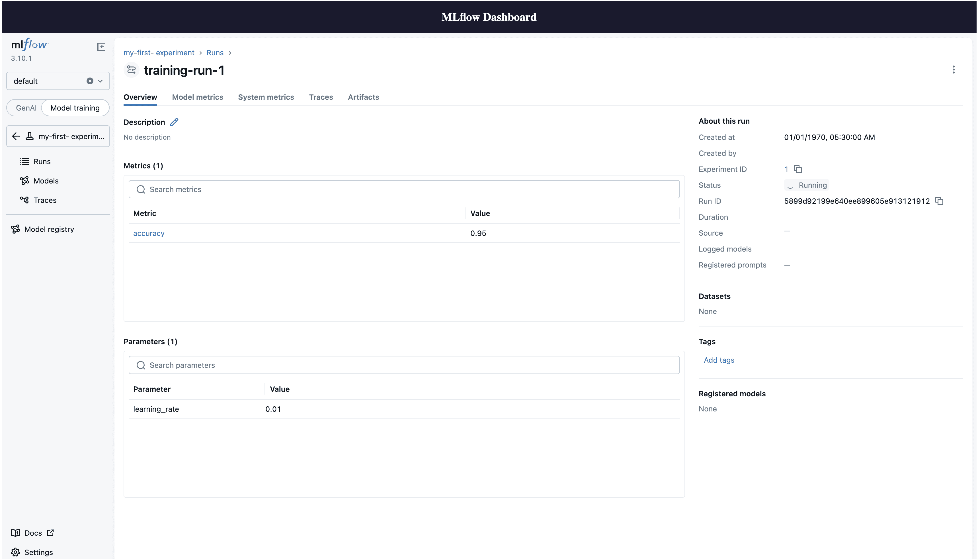This screenshot has height=559, width=980.
Task: Click the Running status badge
Action: [807, 185]
